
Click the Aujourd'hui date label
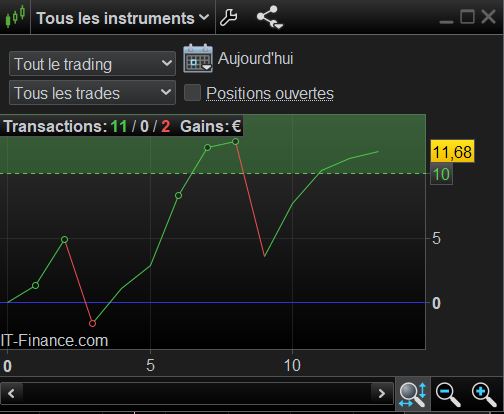[255, 59]
